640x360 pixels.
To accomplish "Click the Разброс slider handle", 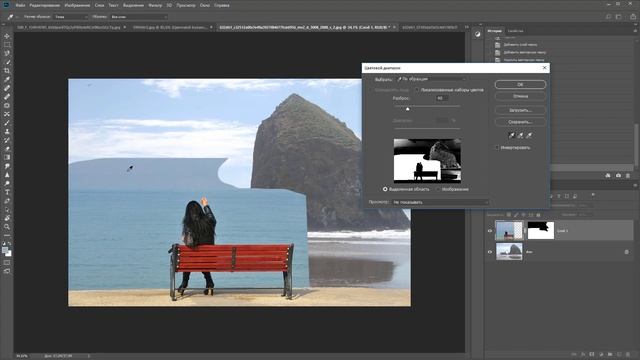I will (x=407, y=109).
